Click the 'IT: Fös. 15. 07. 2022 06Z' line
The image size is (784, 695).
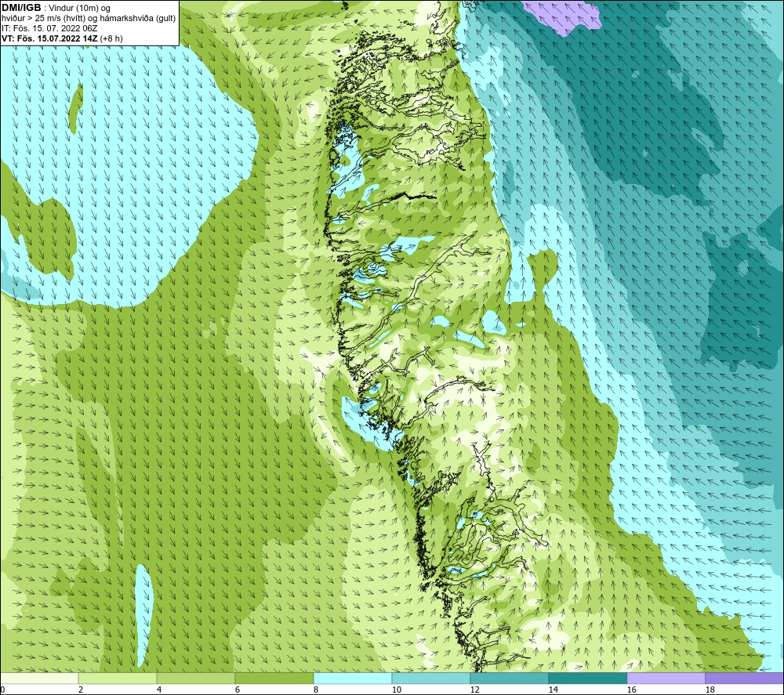(49, 28)
